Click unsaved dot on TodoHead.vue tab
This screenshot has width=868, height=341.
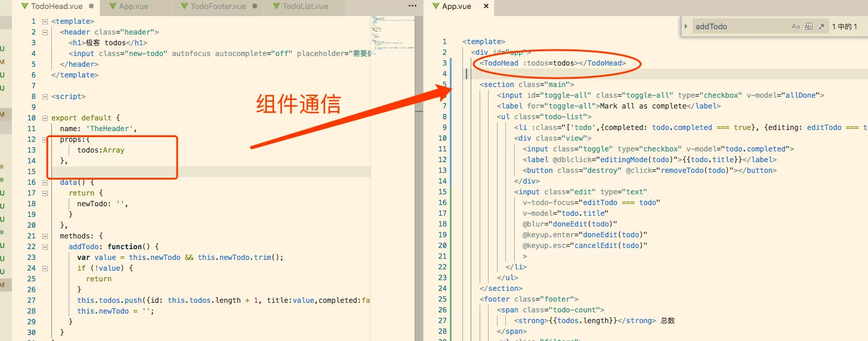[91, 7]
